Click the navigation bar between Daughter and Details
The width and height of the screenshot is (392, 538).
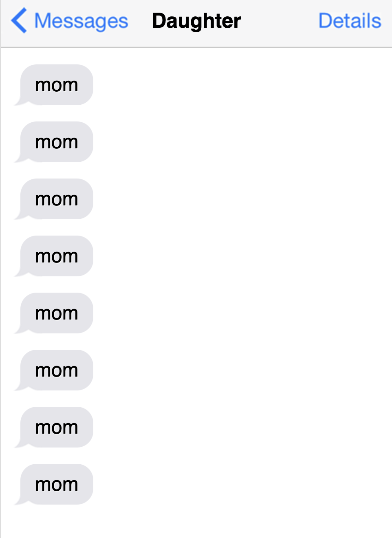pyautogui.click(x=280, y=21)
